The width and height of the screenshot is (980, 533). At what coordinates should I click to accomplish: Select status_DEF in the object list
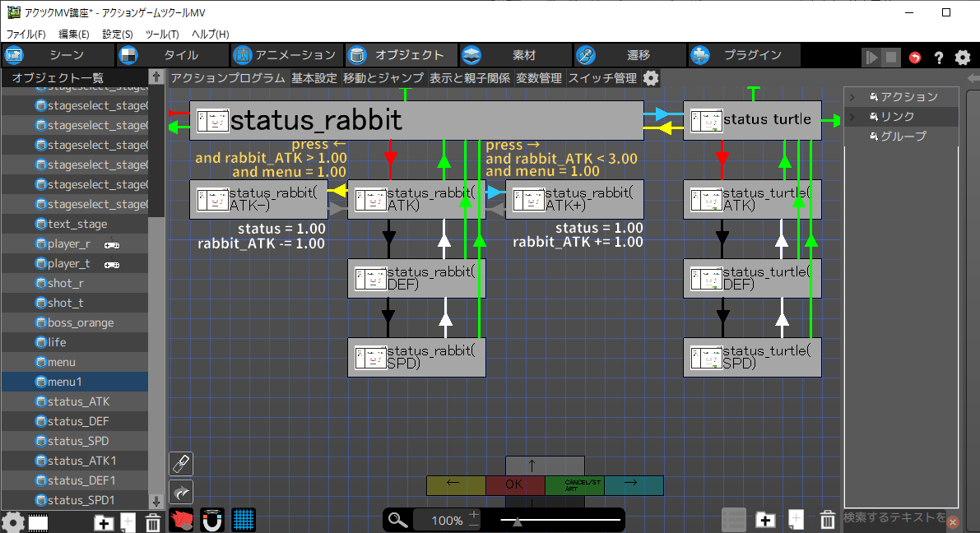click(x=78, y=421)
